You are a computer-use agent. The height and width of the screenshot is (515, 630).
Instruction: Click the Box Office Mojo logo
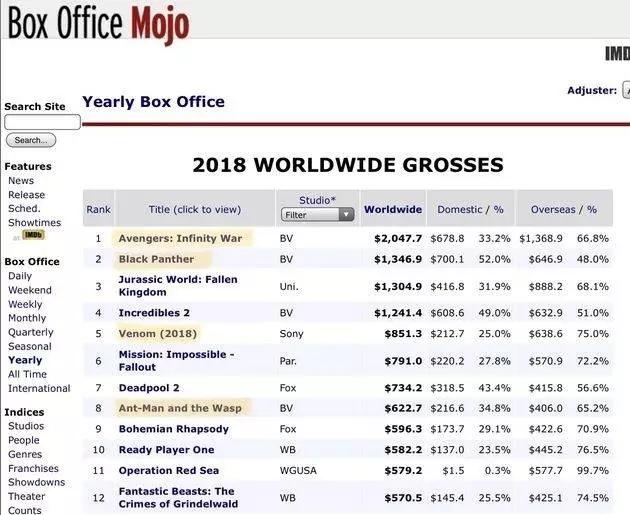tap(97, 22)
